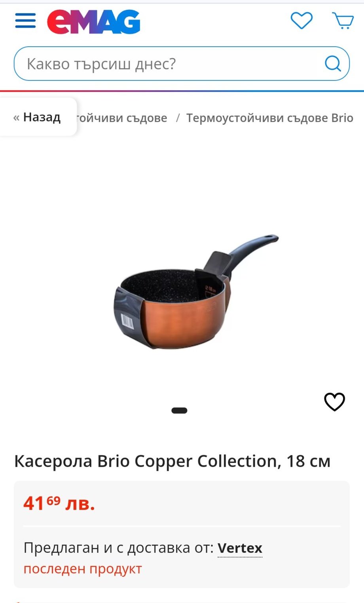364x603 pixels.
Task: Open the shopping cart
Action: (343, 21)
